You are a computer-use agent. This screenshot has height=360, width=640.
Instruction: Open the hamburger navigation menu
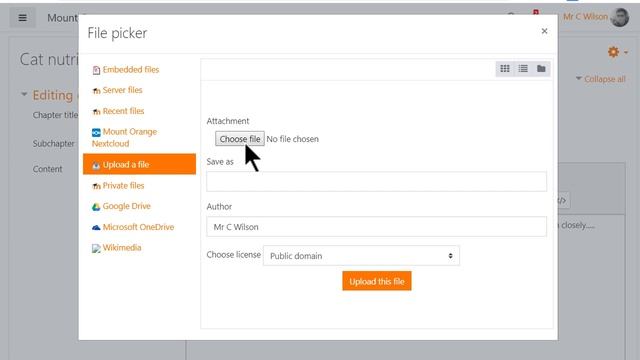click(x=22, y=18)
